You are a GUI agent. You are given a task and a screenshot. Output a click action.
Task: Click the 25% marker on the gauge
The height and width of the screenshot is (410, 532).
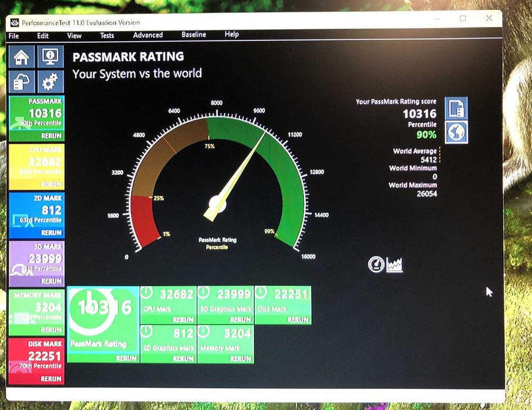[x=159, y=198]
